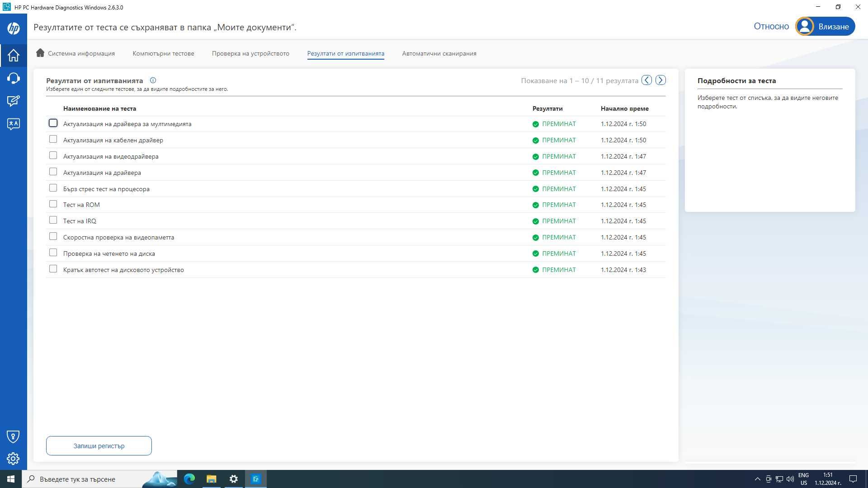Check Кратък автотест на дисковото устройство checkbox

tap(53, 269)
